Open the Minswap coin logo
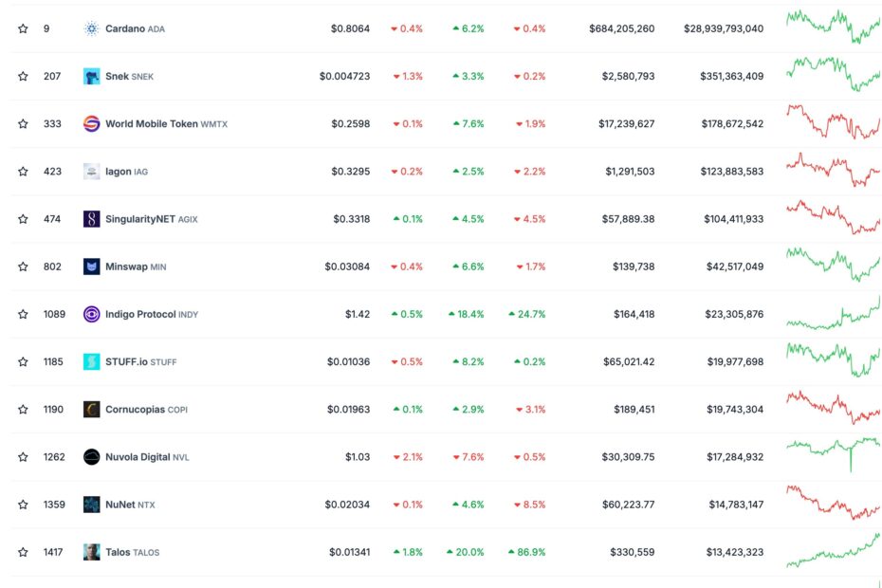Viewport: 882px width, 588px height. pos(91,266)
